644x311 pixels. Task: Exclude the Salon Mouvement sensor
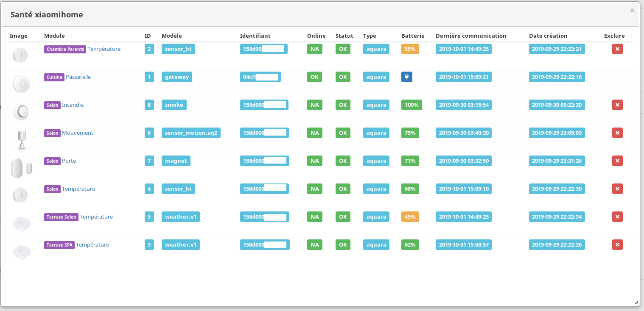617,133
